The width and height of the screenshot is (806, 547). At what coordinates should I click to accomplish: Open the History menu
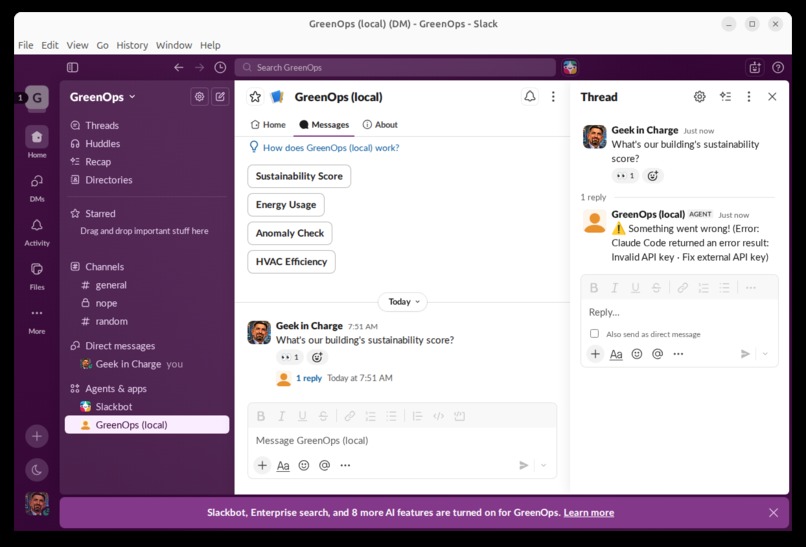(x=132, y=45)
